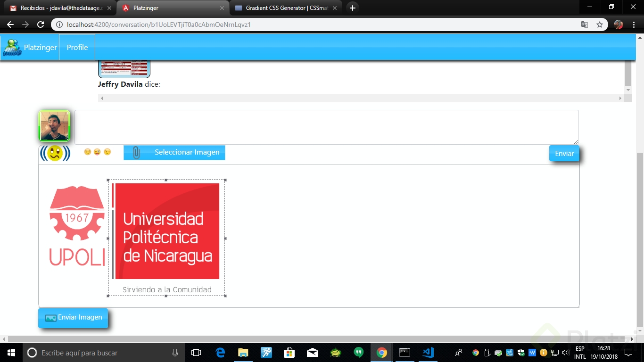Click the picture icon on Enviar Imagen
The width and height of the screenshot is (644, 362).
(x=50, y=318)
